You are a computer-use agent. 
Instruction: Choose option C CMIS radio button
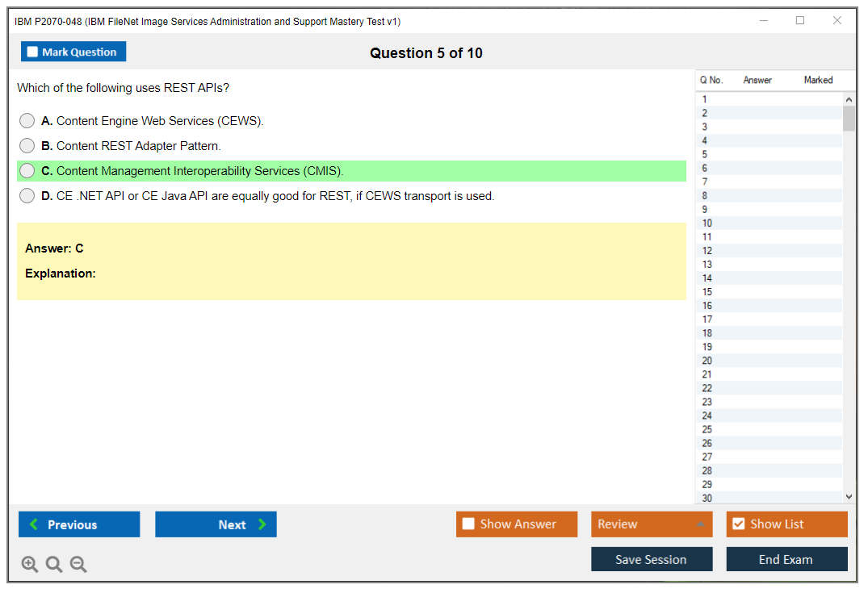tap(27, 171)
